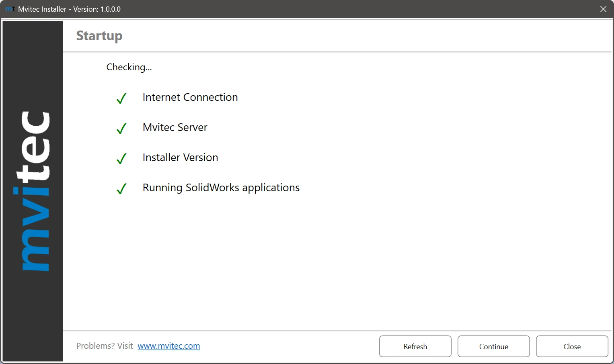Click the green checkmark beside Internet Connection

click(121, 98)
